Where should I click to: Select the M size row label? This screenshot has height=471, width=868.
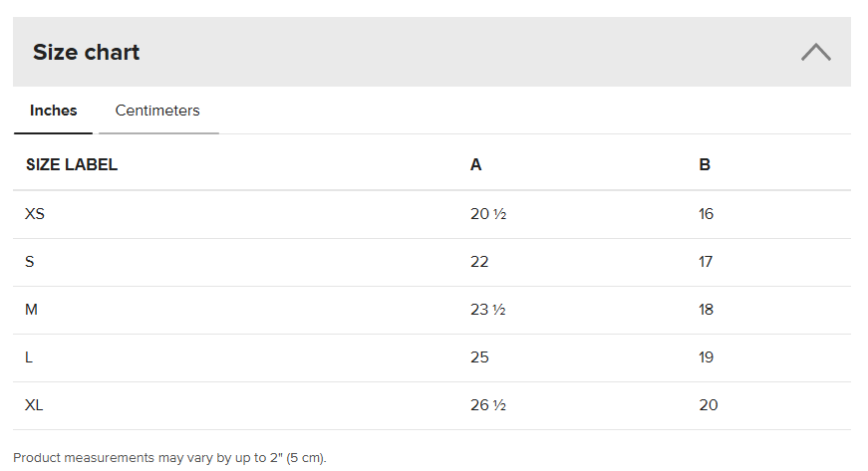pyautogui.click(x=32, y=310)
